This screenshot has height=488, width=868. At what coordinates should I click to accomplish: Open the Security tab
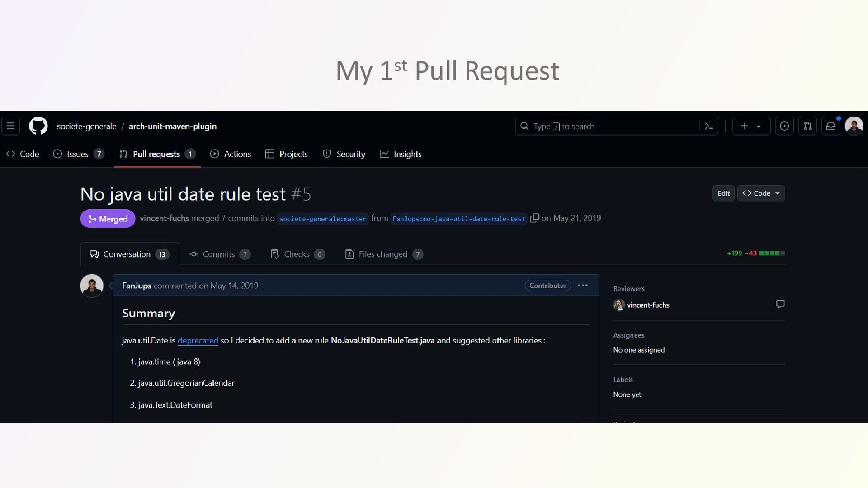(344, 154)
